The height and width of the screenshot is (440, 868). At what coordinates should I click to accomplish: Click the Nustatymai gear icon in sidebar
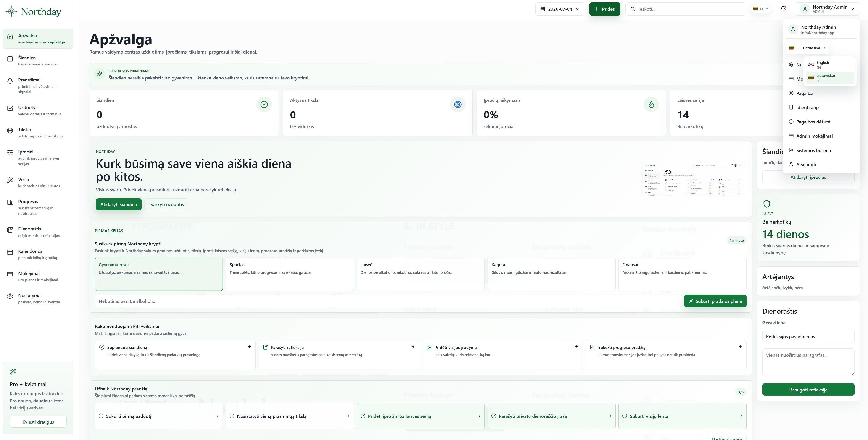10,296
